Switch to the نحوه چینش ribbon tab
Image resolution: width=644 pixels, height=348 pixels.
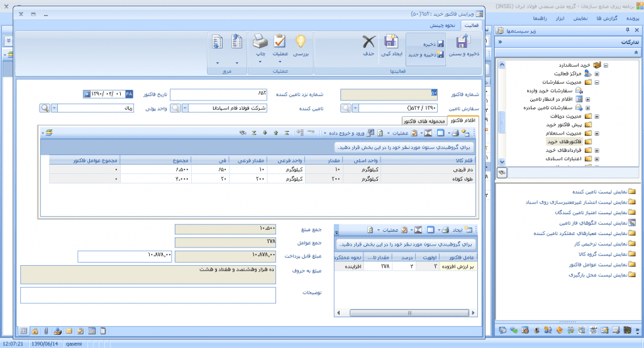[443, 25]
